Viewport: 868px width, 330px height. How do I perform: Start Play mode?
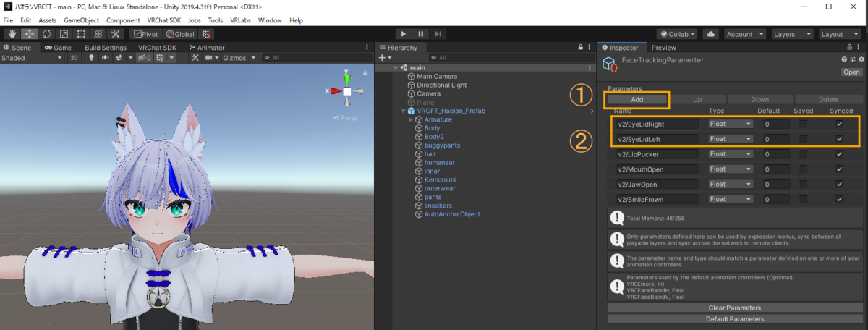(404, 34)
